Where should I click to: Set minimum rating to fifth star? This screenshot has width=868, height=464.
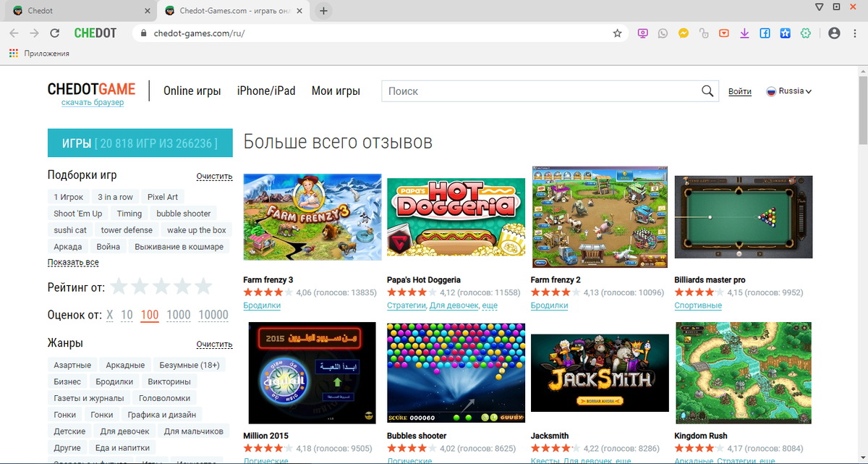(x=203, y=287)
